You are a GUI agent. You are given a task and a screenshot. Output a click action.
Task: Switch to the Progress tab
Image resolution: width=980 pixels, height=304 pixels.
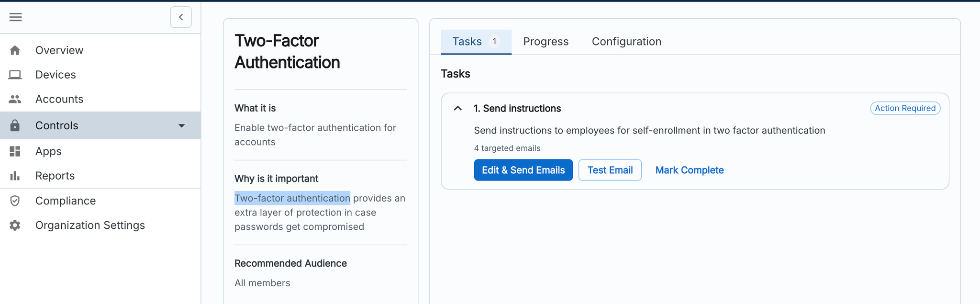(x=546, y=42)
